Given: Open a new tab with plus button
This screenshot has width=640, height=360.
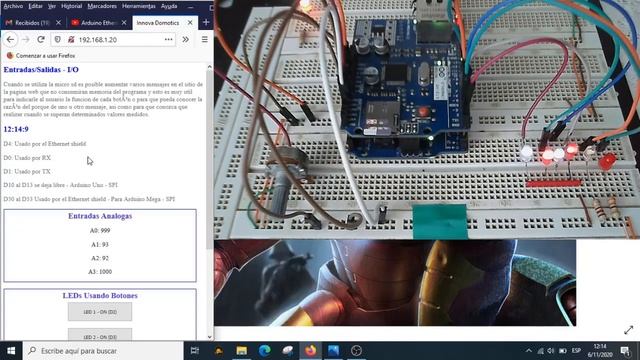Looking at the screenshot, I should coord(206,22).
